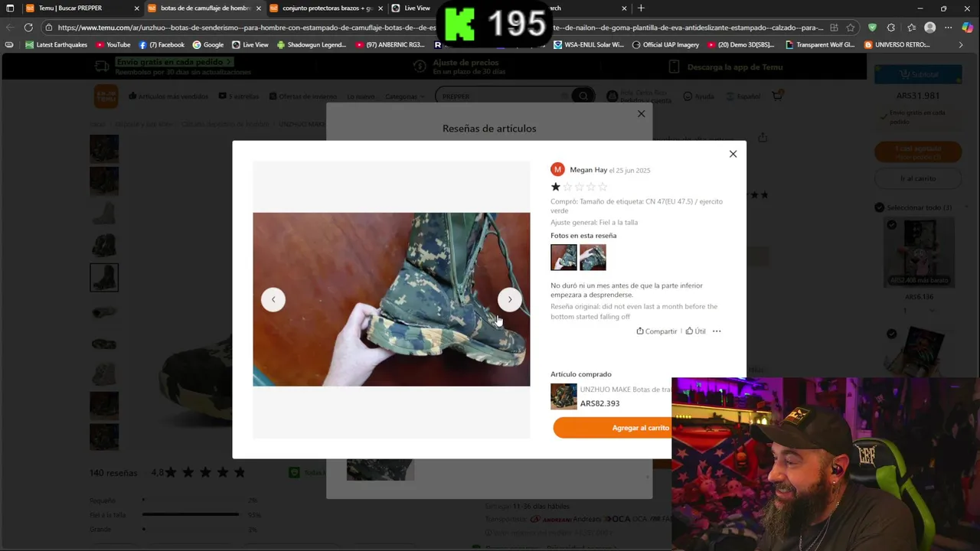
Task: Click the search magnifier button
Action: click(583, 96)
